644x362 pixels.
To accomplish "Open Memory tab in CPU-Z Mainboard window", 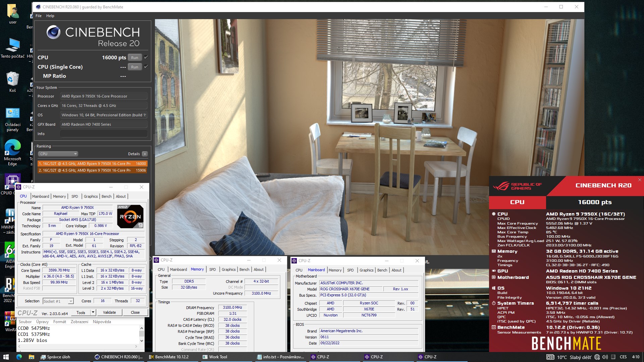I will [x=335, y=270].
